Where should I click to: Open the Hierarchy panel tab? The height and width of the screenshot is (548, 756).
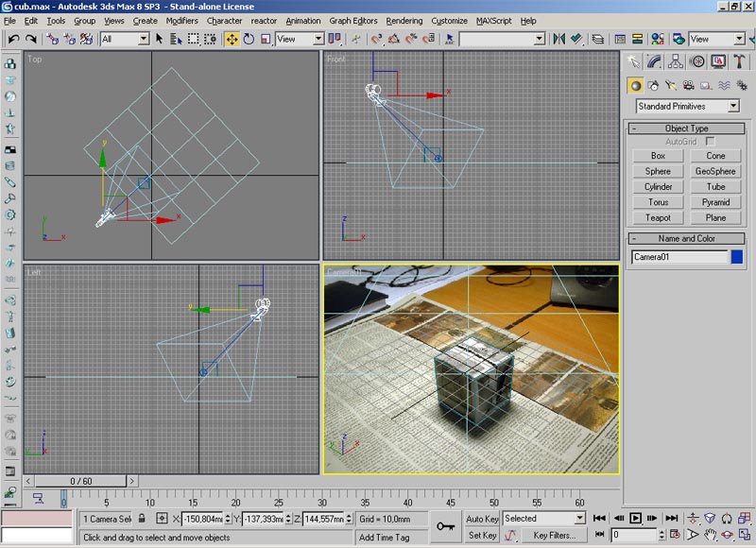click(x=677, y=61)
